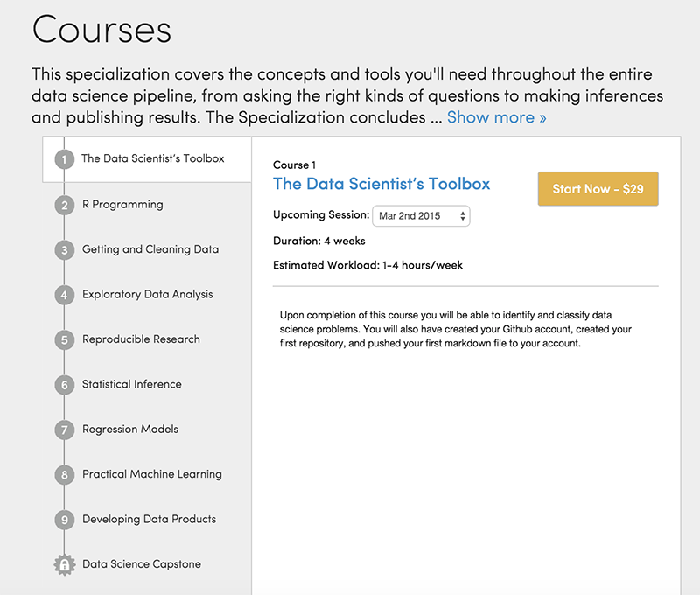Click the Capstone lock badge icon

64,565
